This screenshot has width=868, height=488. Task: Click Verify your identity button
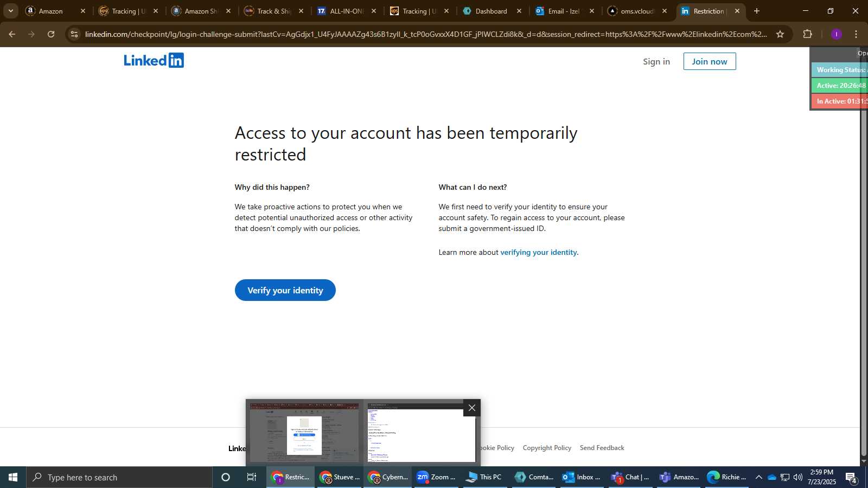pos(285,290)
